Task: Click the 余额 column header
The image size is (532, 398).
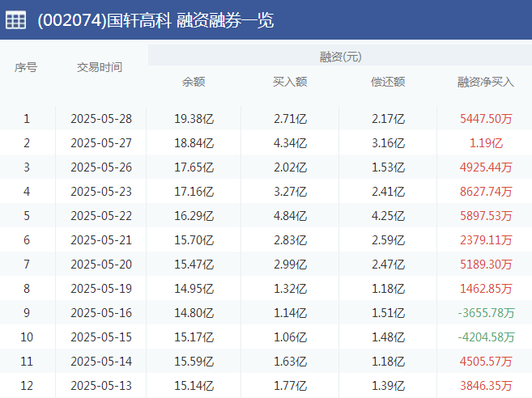Action: coord(194,82)
